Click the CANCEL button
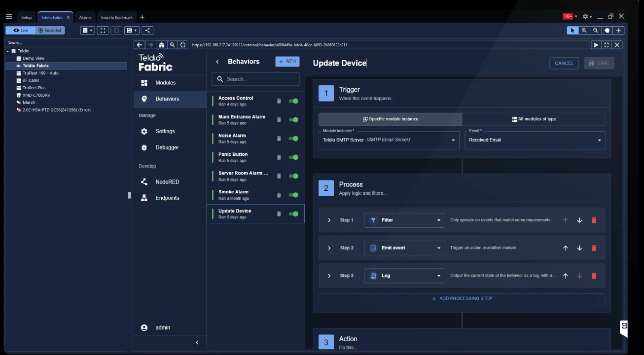Screen dimensions: 644x355 click(564, 63)
